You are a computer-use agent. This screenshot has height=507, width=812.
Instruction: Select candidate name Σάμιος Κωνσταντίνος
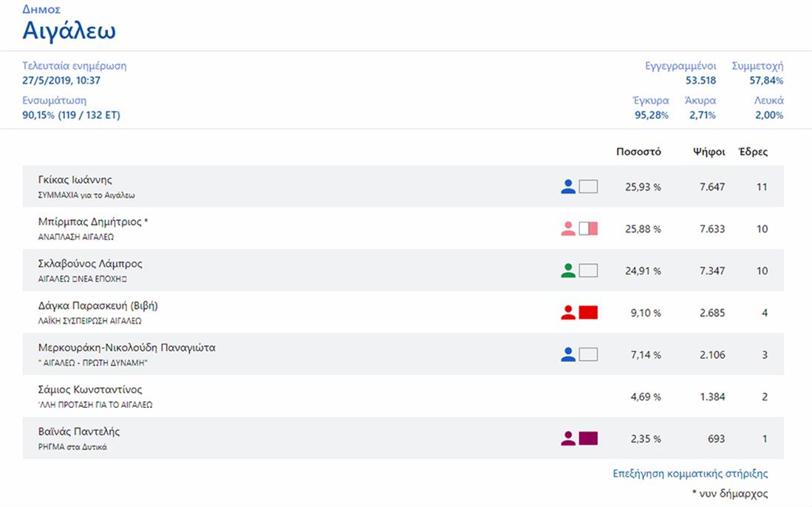coord(90,389)
